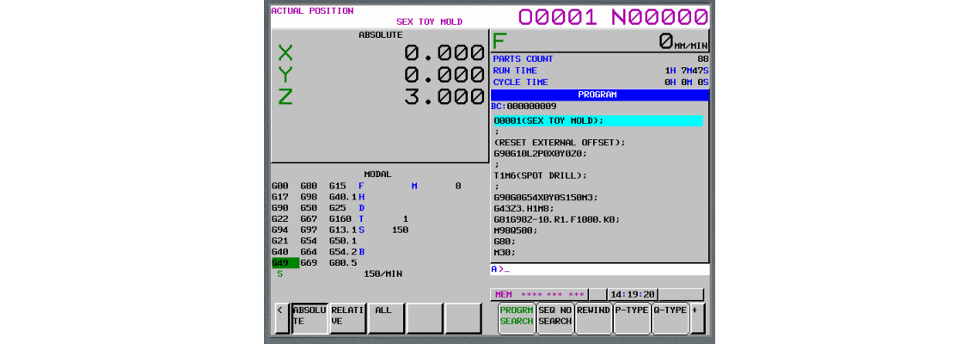Click the G80; line in the program listing
Screen dimensions: 980x344
click(505, 242)
